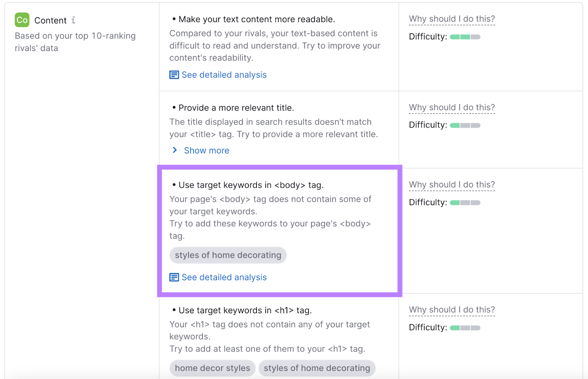Click the Show more chevron arrow
588x379 pixels.
175,150
